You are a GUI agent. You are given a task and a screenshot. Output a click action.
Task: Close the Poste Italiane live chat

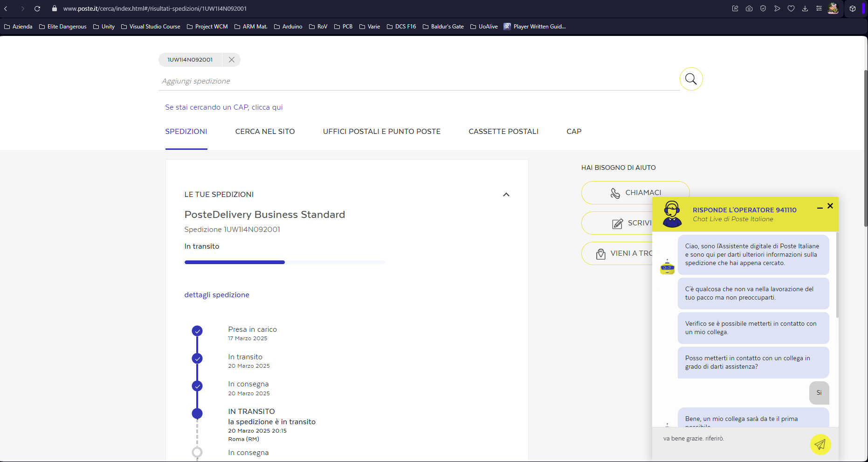click(x=830, y=206)
